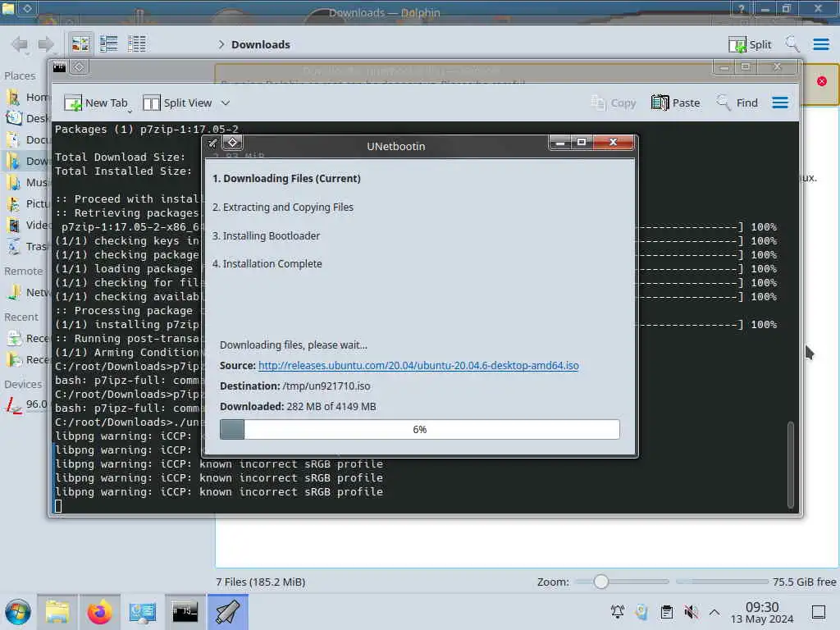Image resolution: width=840 pixels, height=630 pixels.
Task: Go forward in Dolphin navigation
Action: click(46, 44)
